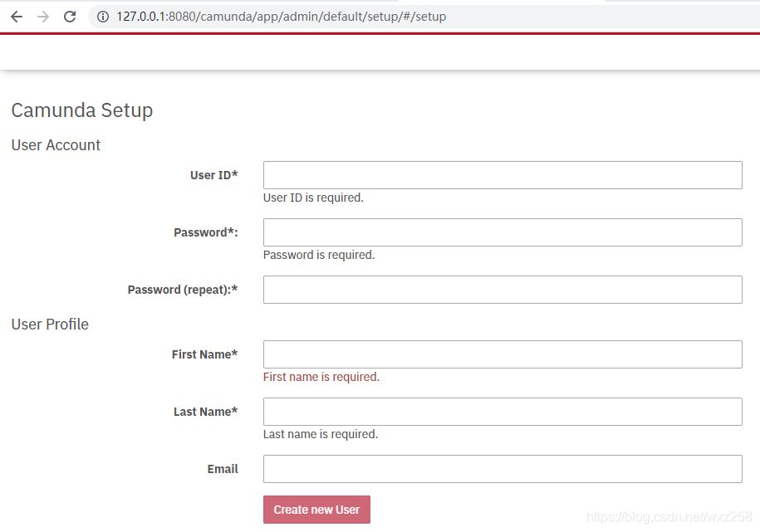This screenshot has height=532, width=760.
Task: Go back using the browser back arrow
Action: (x=17, y=17)
